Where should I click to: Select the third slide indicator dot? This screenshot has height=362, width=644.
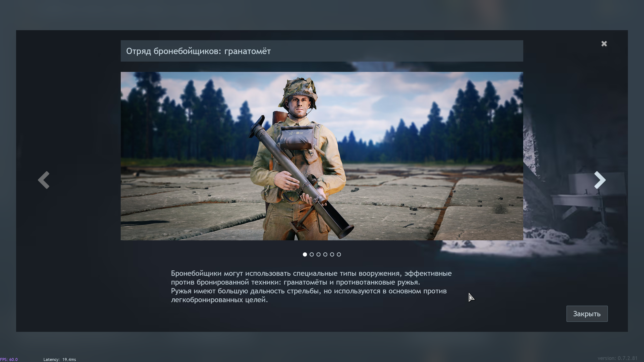coord(318,254)
